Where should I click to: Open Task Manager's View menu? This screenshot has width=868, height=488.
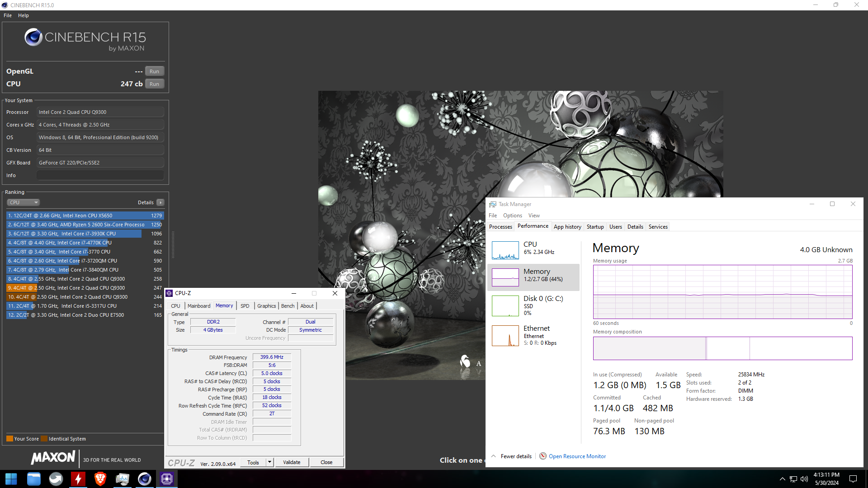tap(534, 216)
